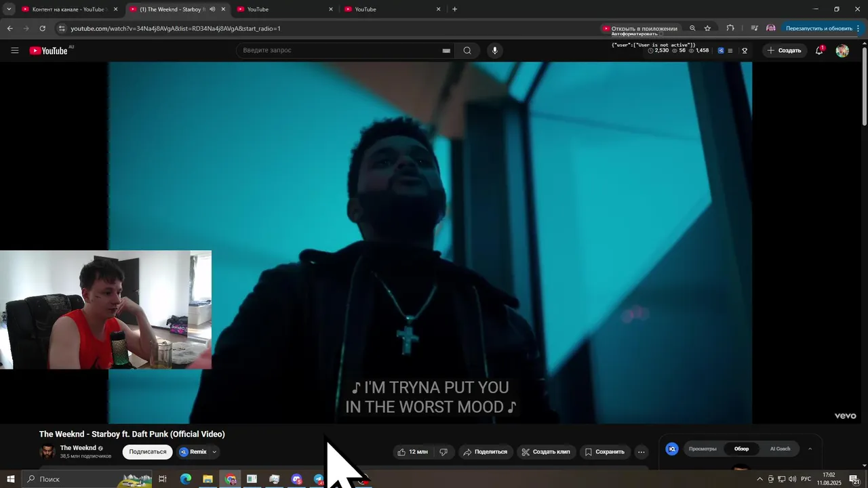Screen dimensions: 868x488
Task: Collapse the vidIQ panel chevron
Action: click(810, 449)
